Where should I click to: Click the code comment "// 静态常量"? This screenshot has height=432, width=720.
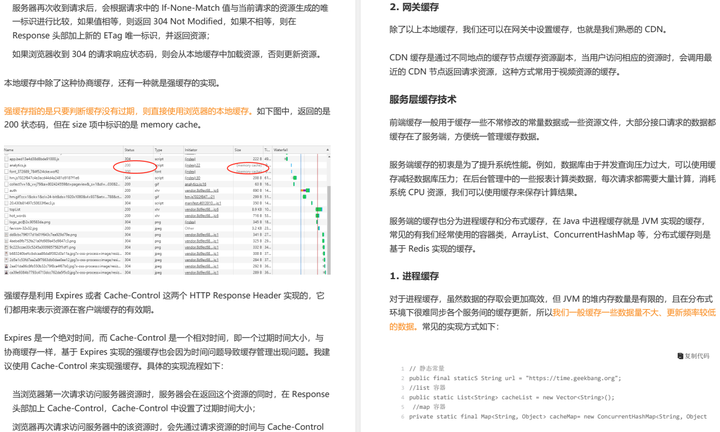[427, 368]
